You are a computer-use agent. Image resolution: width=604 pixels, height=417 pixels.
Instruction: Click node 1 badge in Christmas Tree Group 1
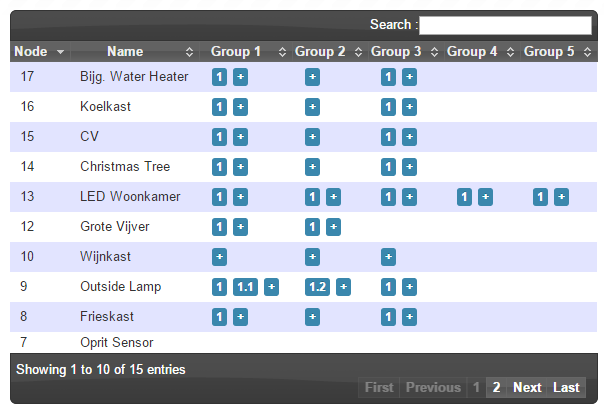[219, 167]
